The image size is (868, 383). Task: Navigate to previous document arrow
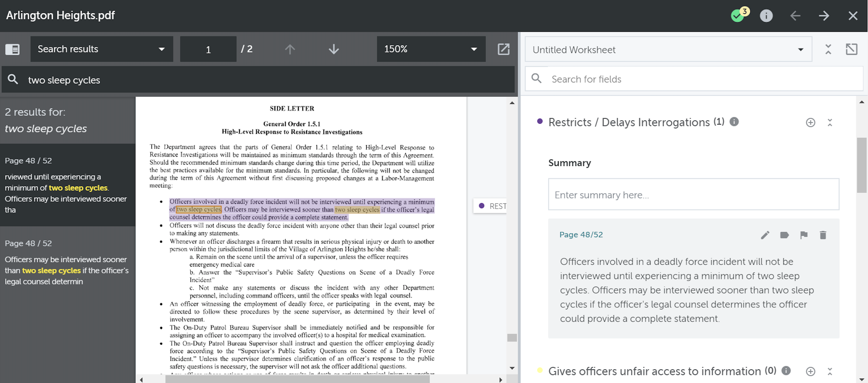pyautogui.click(x=795, y=16)
